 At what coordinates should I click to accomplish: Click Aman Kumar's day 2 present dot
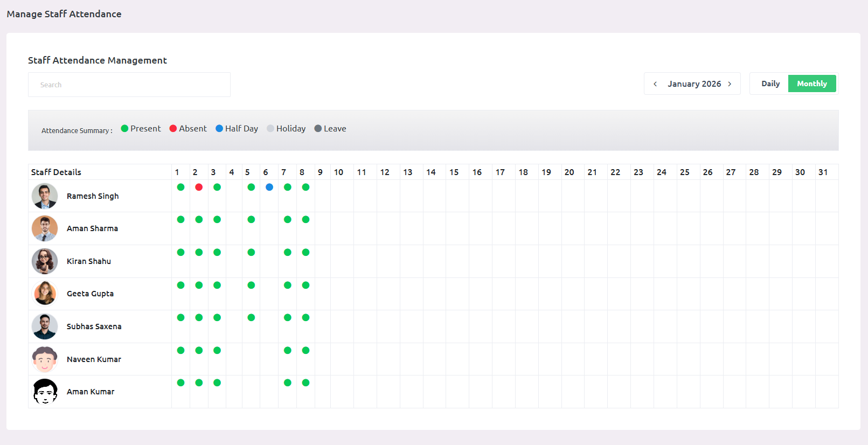point(199,383)
